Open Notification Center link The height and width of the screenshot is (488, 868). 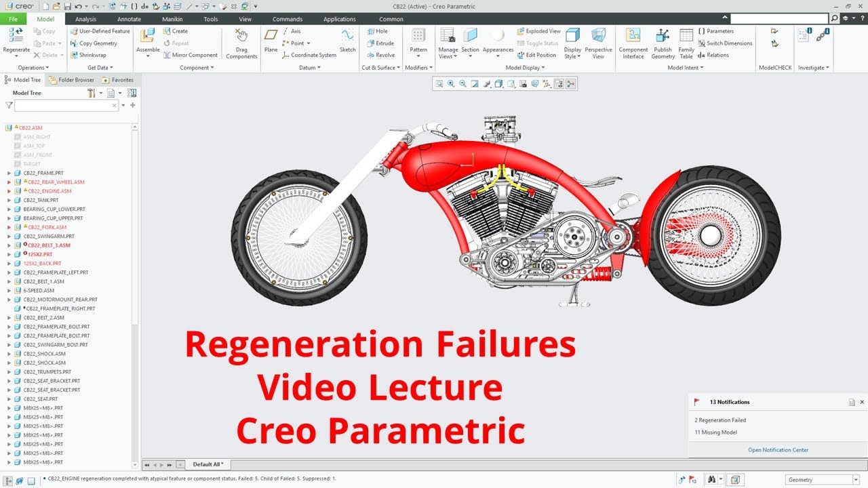point(778,450)
